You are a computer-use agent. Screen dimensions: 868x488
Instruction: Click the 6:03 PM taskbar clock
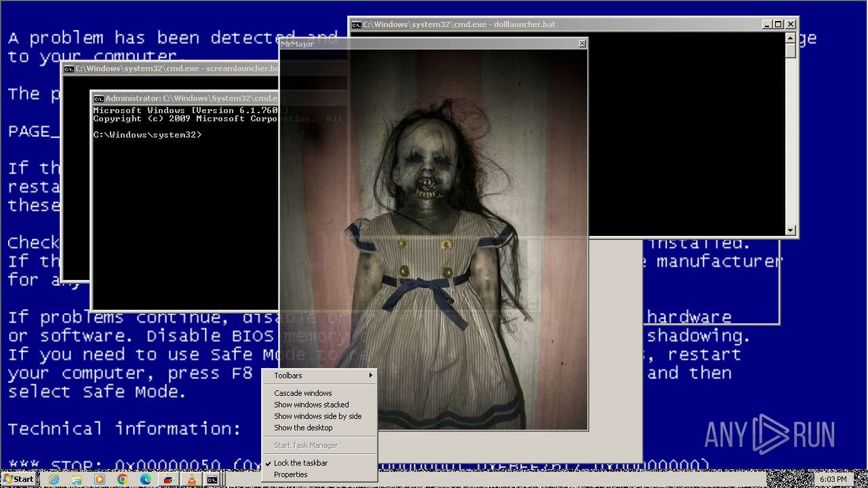(833, 479)
